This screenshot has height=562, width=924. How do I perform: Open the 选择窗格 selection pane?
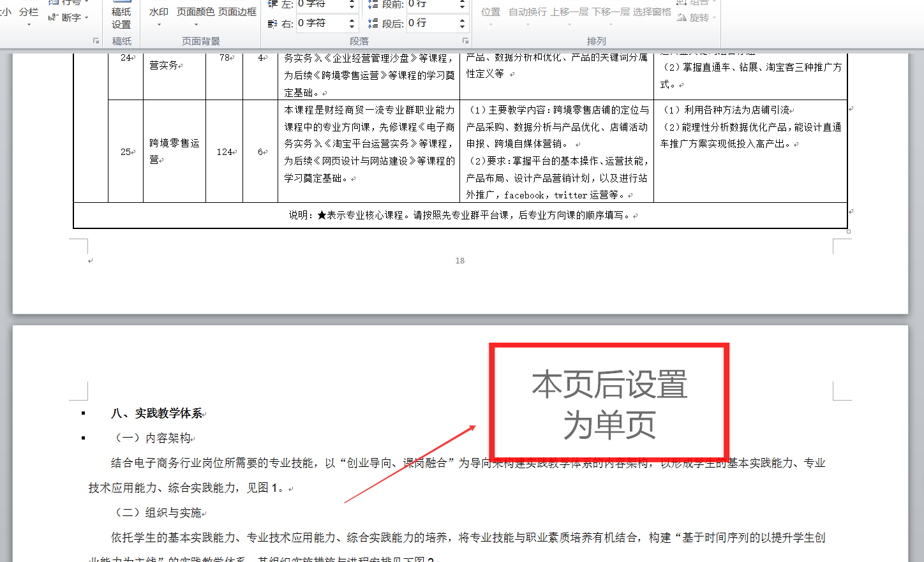click(652, 12)
